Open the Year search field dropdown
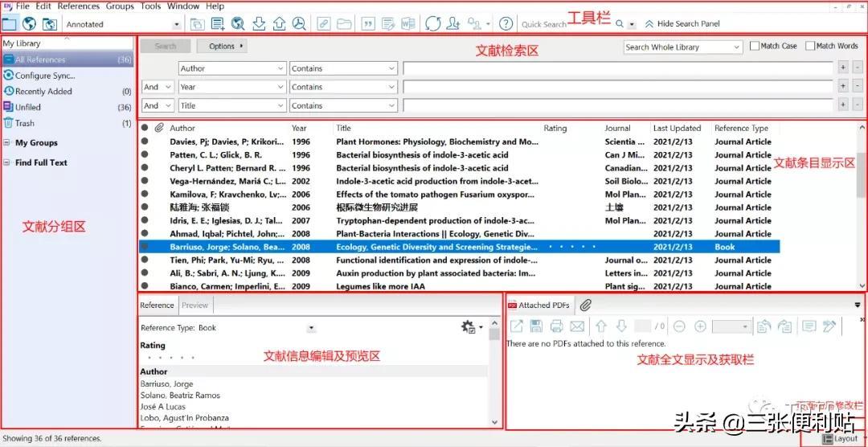This screenshot has width=868, height=447. [232, 87]
